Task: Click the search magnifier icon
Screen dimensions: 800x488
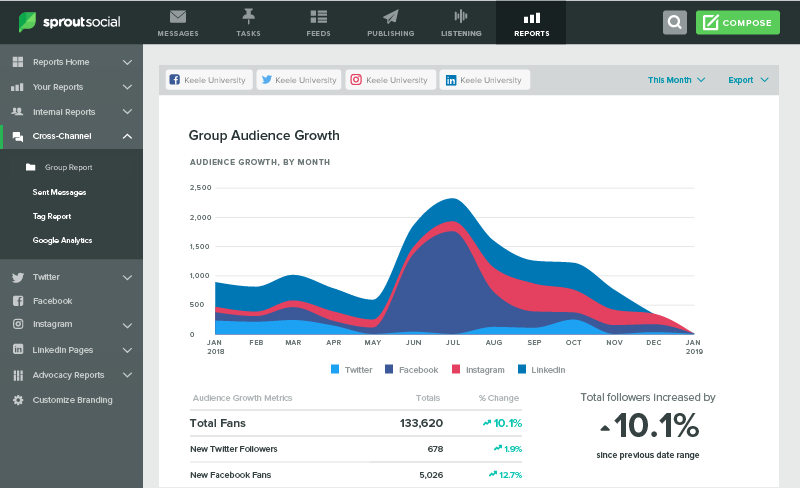Action: click(x=675, y=22)
